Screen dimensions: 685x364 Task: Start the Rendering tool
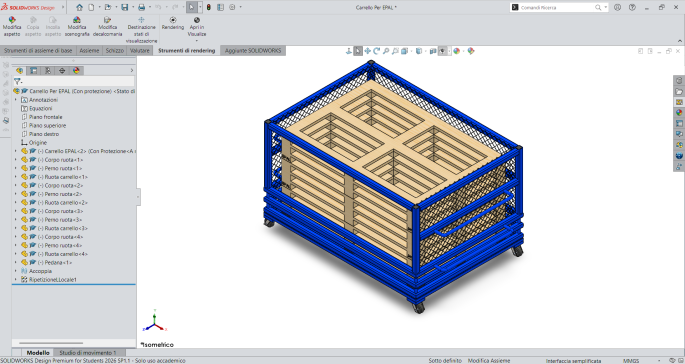pos(173,24)
